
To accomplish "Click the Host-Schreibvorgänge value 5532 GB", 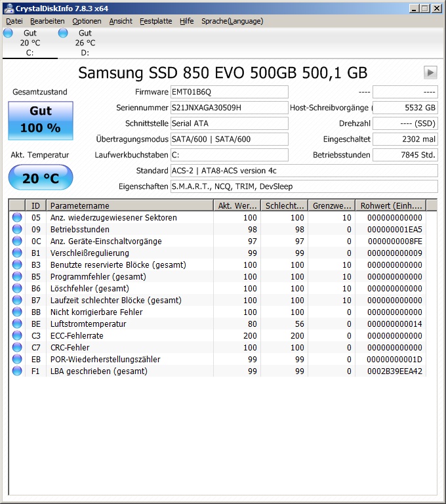I will pos(405,108).
